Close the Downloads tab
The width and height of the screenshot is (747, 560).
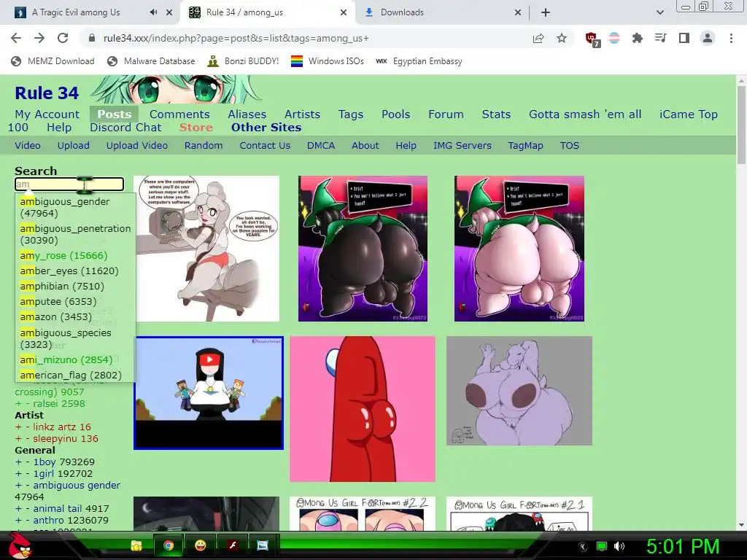[518, 12]
